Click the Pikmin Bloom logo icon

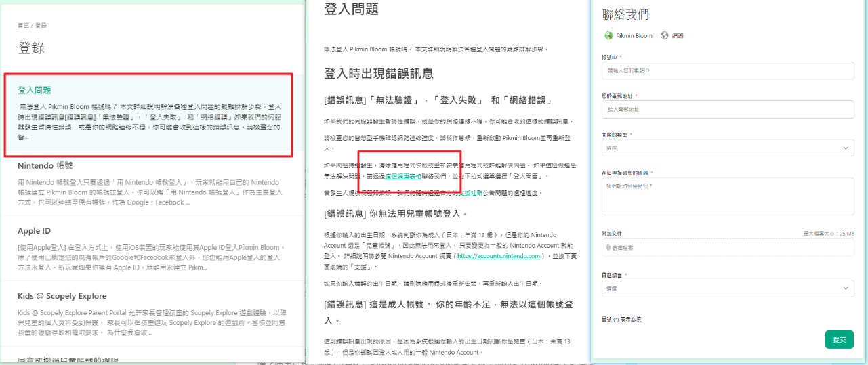[608, 35]
